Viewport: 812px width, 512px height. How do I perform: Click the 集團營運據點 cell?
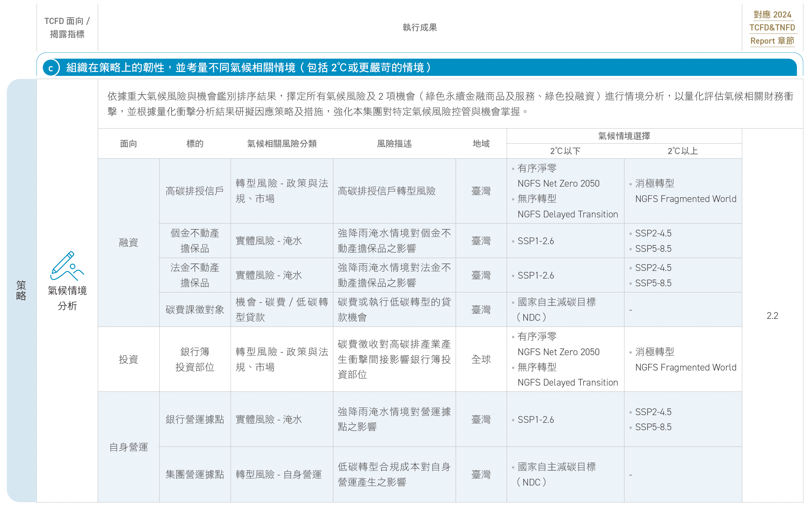click(x=195, y=474)
